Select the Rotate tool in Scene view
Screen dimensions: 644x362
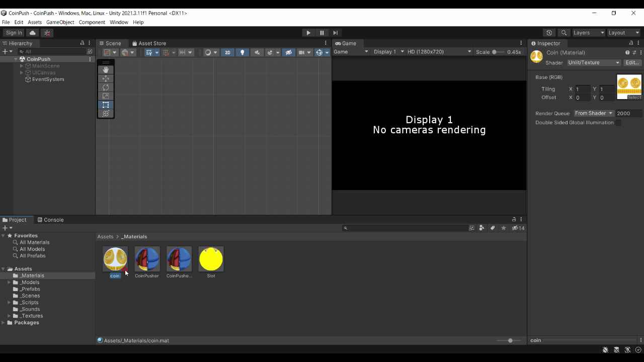point(106,87)
